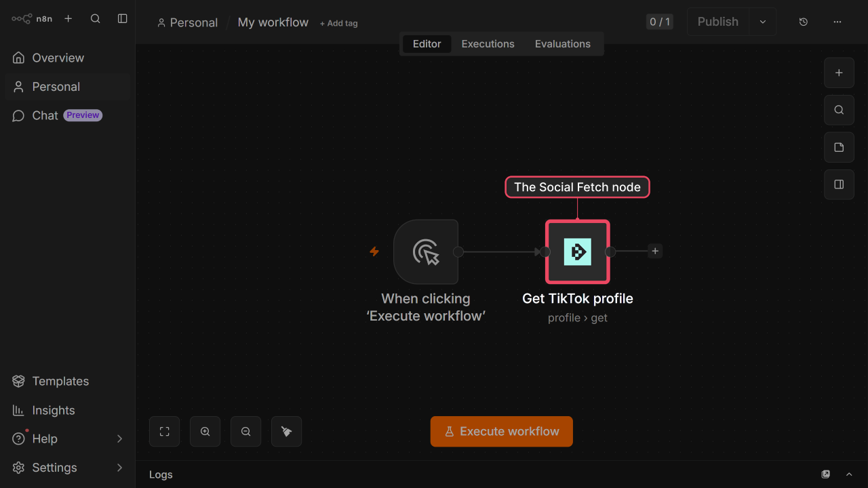Click the TikTok node output connector dot
This screenshot has width=868, height=488.
coord(610,251)
